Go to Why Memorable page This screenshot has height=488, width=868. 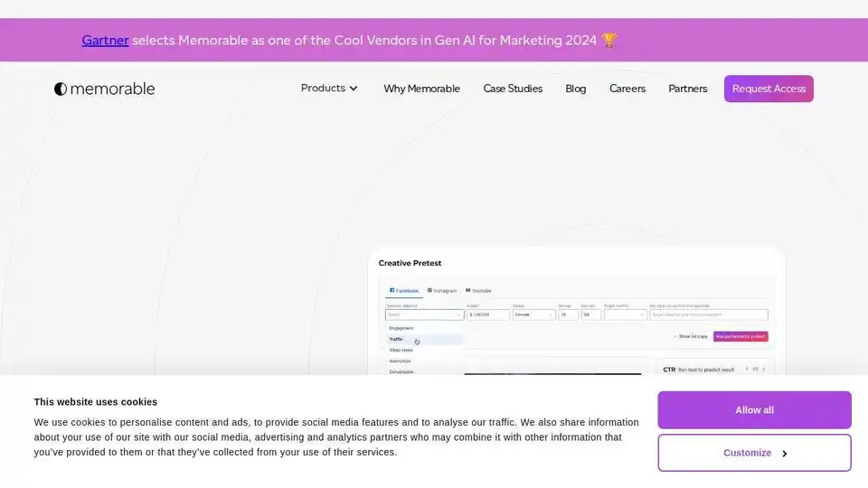422,89
